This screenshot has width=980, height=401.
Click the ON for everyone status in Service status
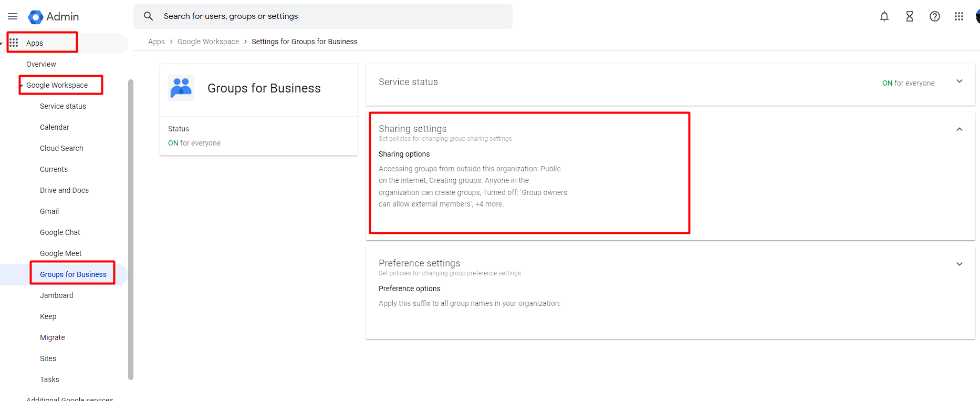[x=909, y=83]
